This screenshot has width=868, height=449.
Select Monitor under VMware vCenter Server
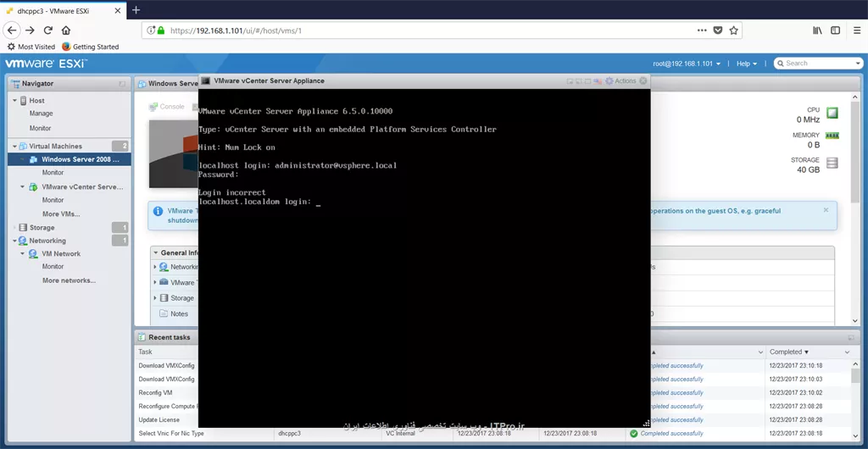[53, 200]
